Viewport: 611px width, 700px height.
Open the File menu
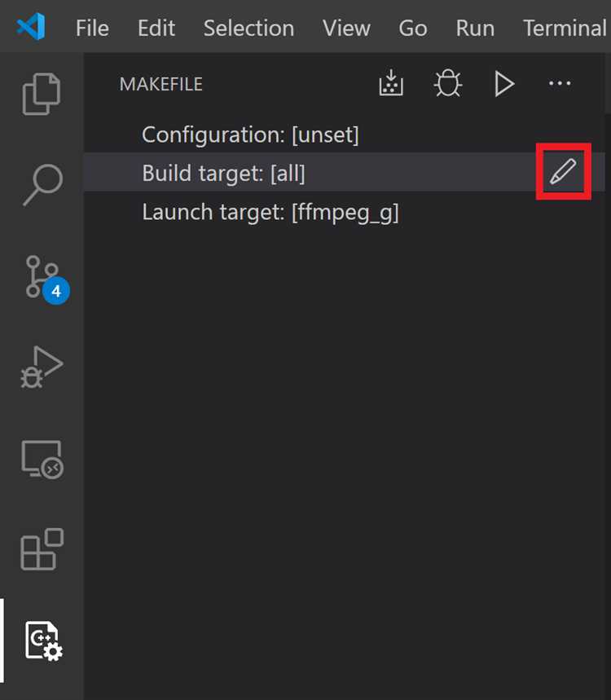(x=92, y=28)
